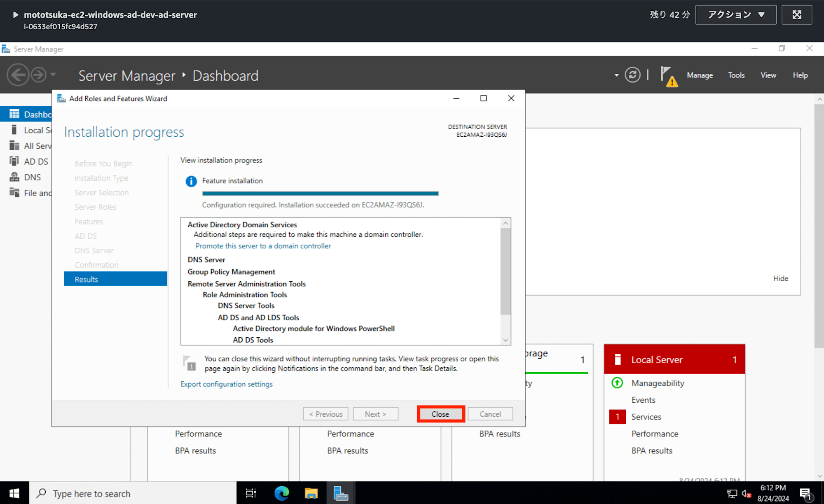Open the Tools menu
Screen dimensions: 824x504
tap(736, 75)
